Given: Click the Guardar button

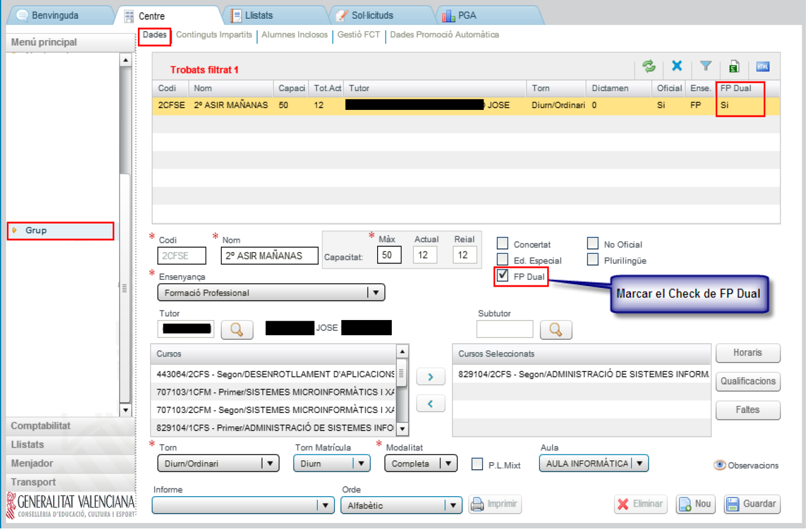Looking at the screenshot, I should tap(752, 504).
